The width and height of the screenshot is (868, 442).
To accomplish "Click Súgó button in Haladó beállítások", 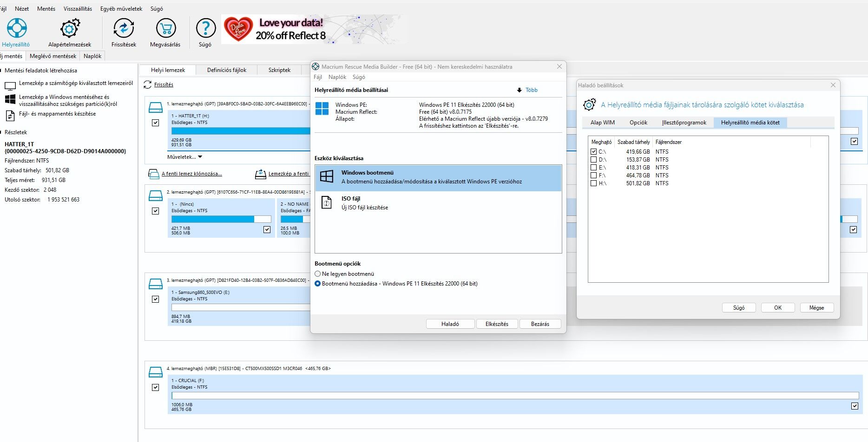I will [739, 308].
